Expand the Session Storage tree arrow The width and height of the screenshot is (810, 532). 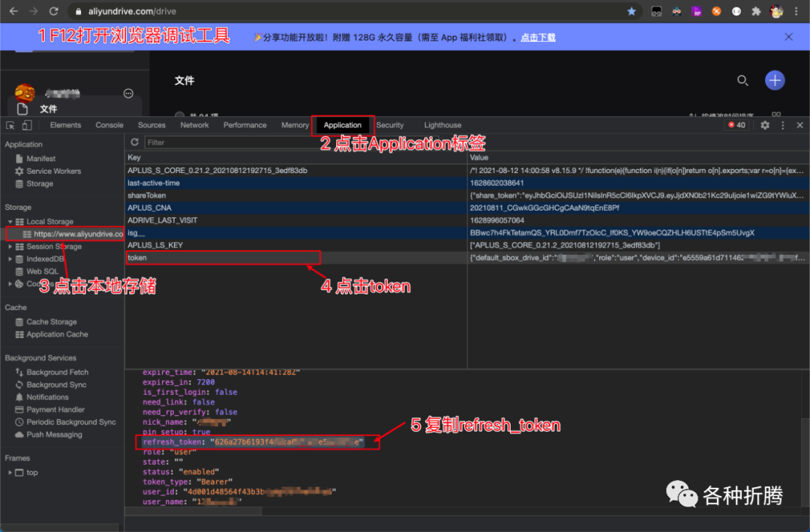[10, 247]
